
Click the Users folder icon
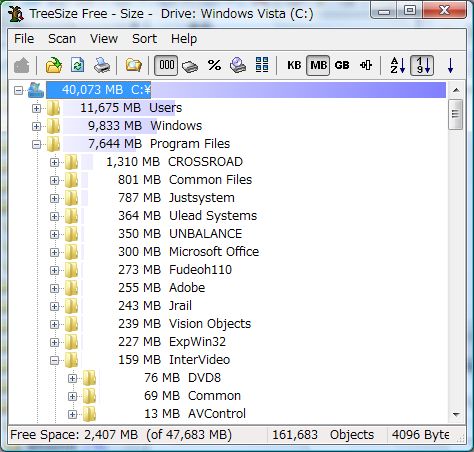pos(53,108)
